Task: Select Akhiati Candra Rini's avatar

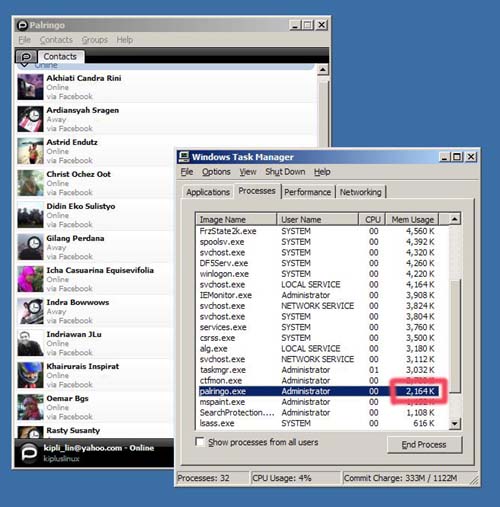Action: (x=30, y=87)
